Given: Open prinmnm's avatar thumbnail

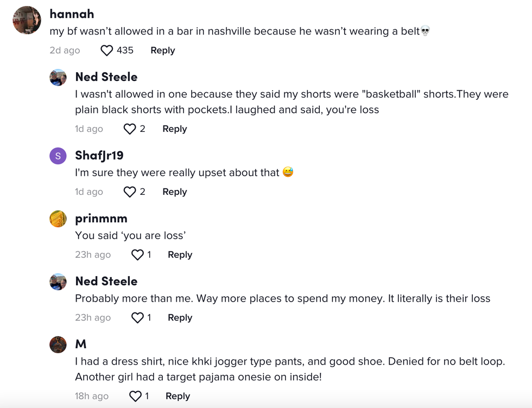Looking at the screenshot, I should coord(58,219).
